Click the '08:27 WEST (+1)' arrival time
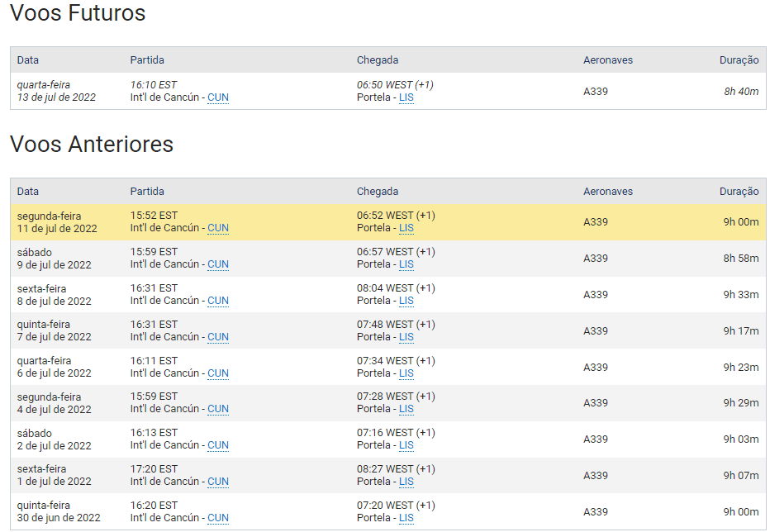This screenshot has width=770, height=532. click(x=396, y=469)
